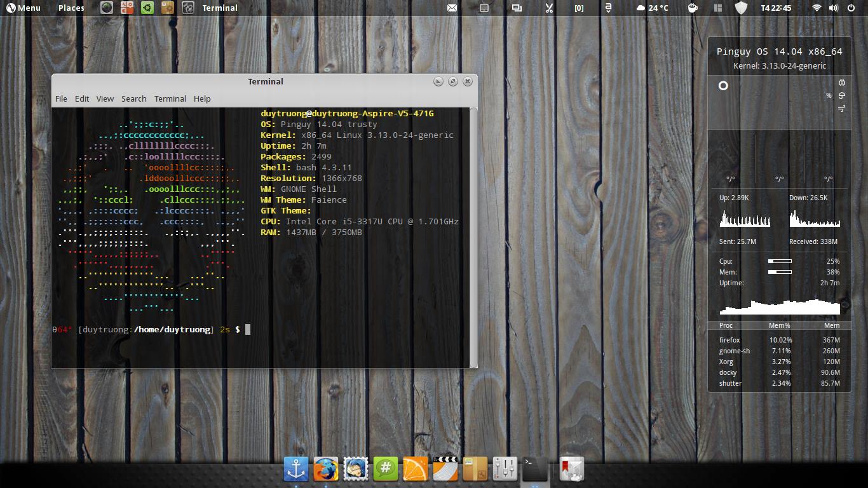Launch Thunderbird mail from the dock
Image resolution: width=868 pixels, height=488 pixels.
(356, 469)
